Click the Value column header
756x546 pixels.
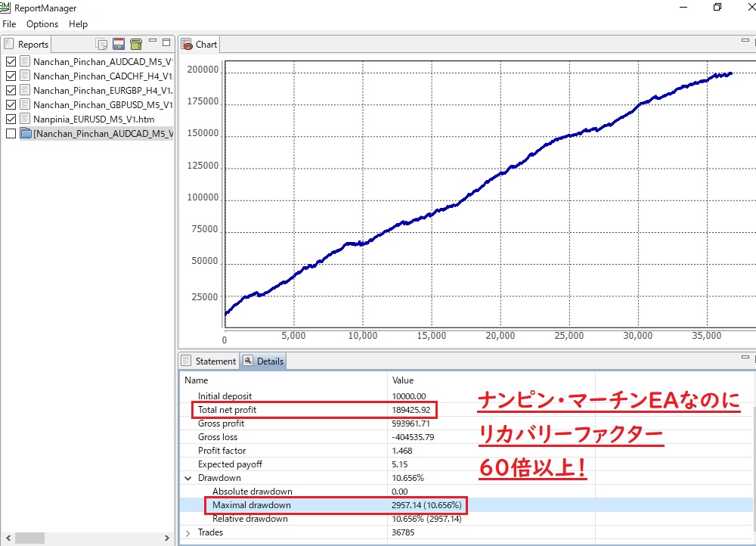click(491, 380)
